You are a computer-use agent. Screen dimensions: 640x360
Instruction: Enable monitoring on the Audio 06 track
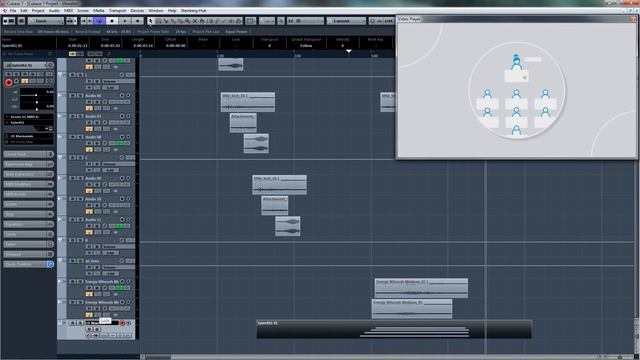tap(128, 96)
